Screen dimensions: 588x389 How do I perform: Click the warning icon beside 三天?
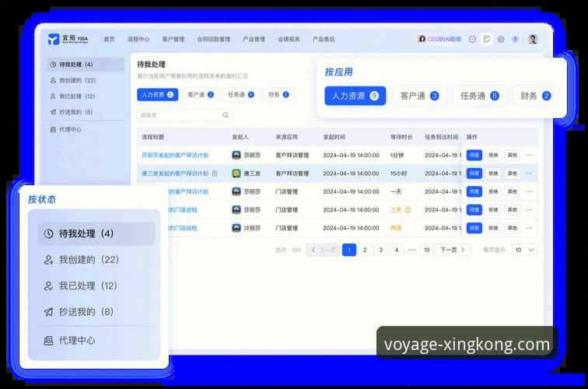point(408,210)
